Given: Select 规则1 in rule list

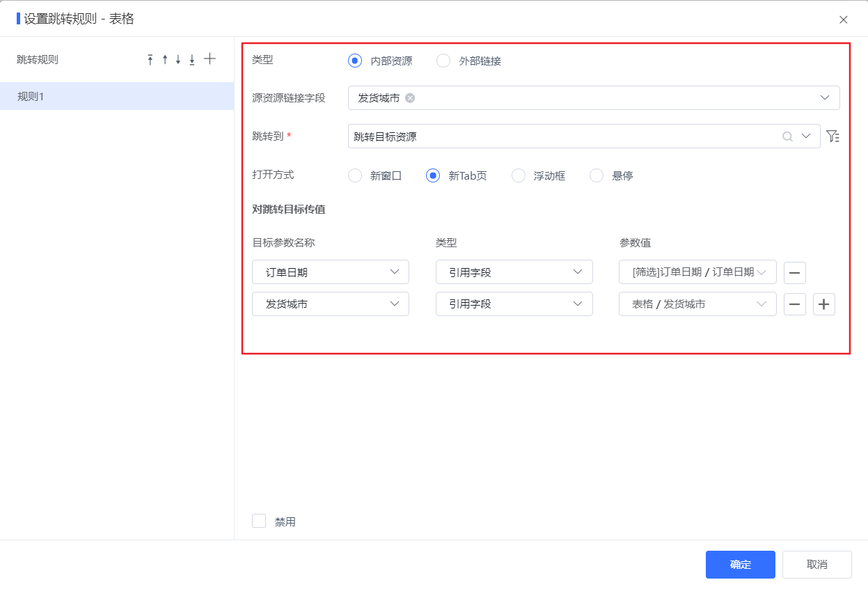Looking at the screenshot, I should 117,96.
